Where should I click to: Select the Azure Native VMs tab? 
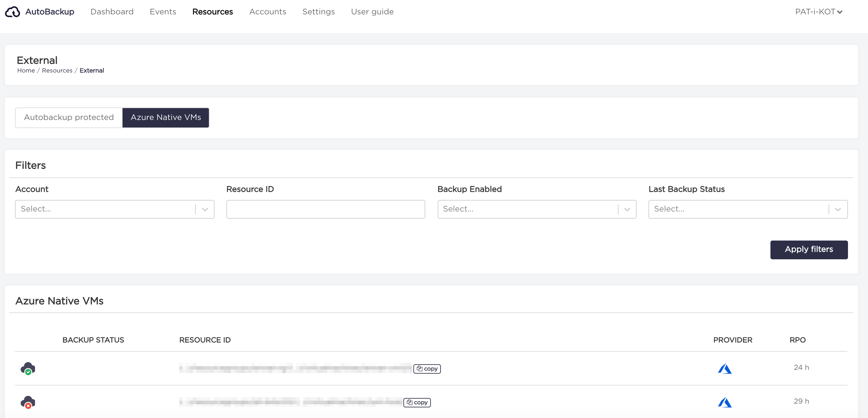[166, 117]
